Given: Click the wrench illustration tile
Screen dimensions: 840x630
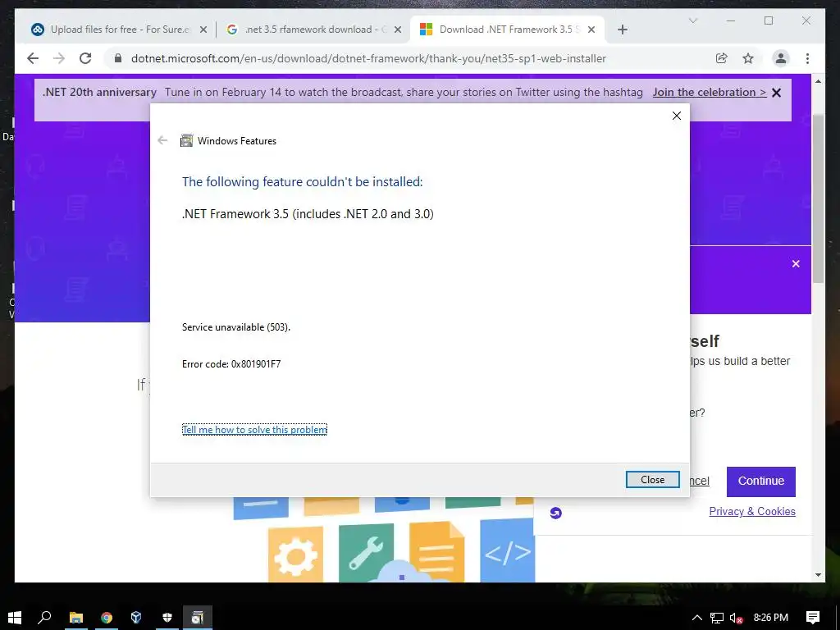Looking at the screenshot, I should coord(367,553).
